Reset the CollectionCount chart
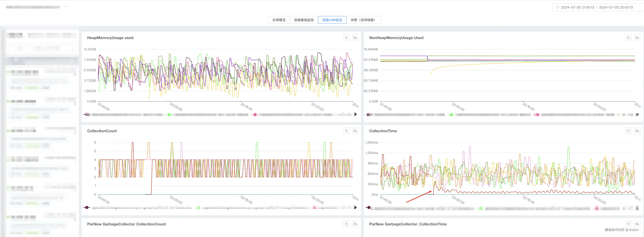 point(346,131)
